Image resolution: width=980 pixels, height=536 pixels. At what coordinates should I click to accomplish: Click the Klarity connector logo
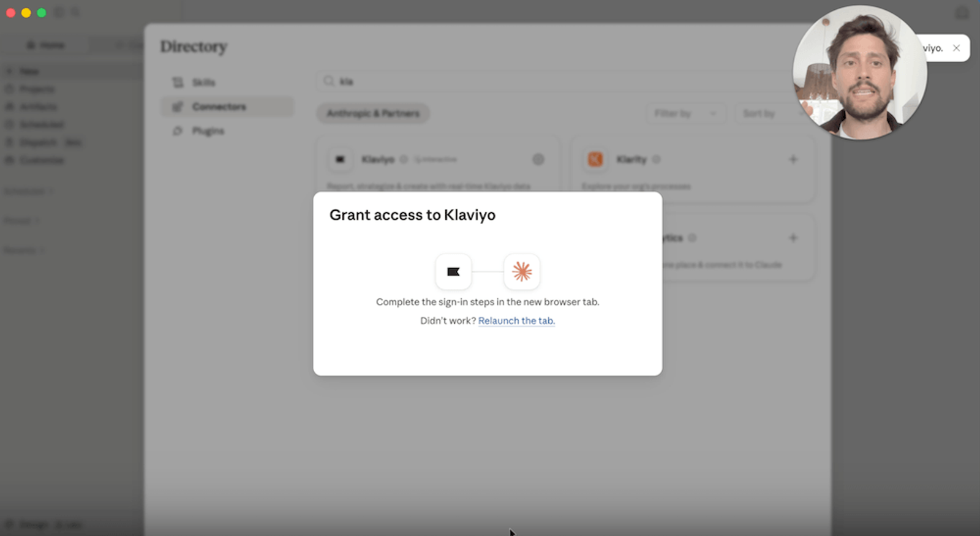595,159
